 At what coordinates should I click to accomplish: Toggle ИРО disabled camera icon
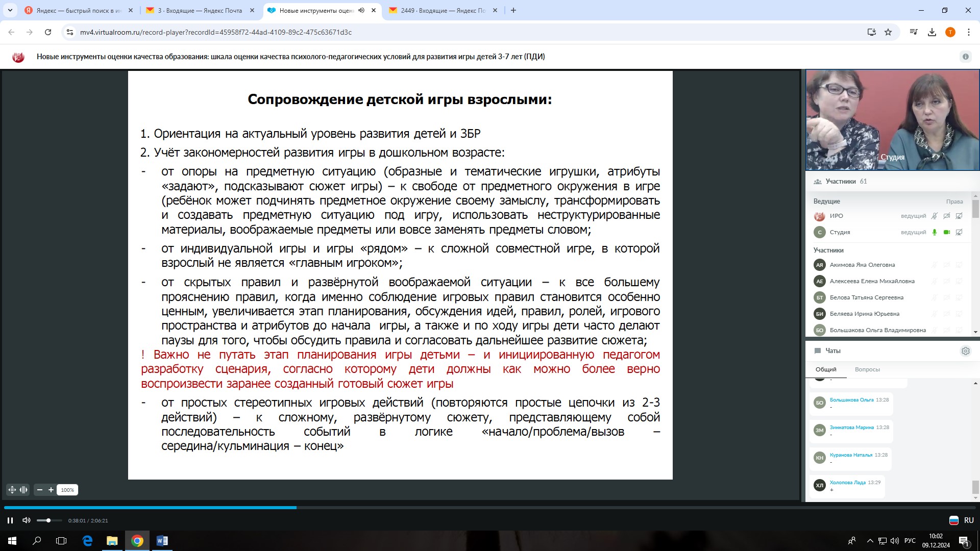click(x=947, y=216)
